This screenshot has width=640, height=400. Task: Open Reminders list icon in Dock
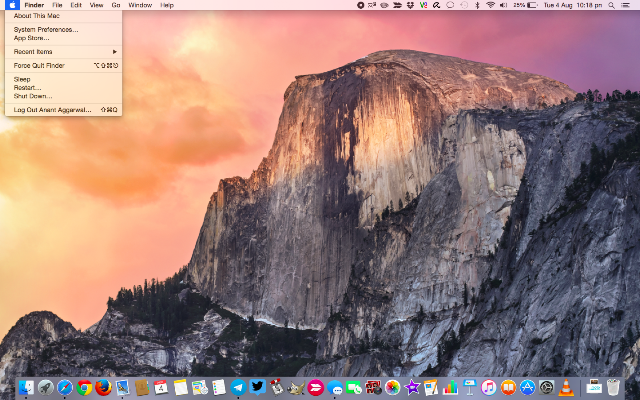click(x=219, y=387)
